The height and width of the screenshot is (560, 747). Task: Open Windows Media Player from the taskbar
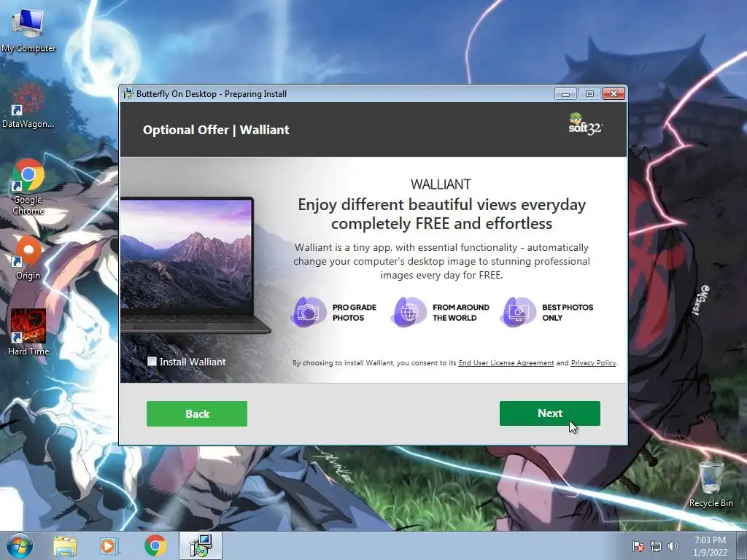(x=109, y=545)
